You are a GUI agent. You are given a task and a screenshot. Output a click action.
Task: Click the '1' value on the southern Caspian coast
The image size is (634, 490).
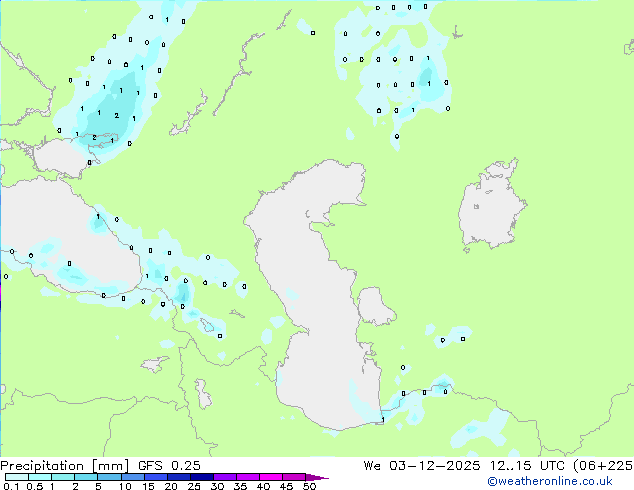point(383,420)
